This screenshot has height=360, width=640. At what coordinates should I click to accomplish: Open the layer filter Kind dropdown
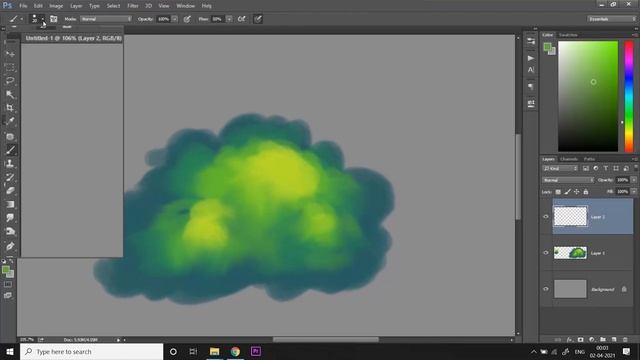(x=560, y=168)
